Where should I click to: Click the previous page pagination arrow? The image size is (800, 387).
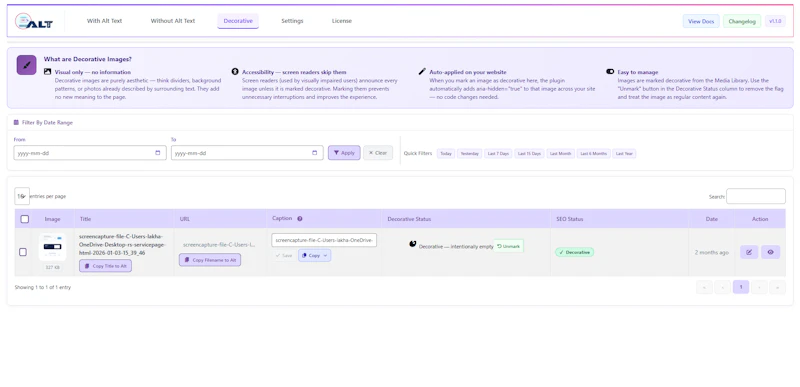722,287
